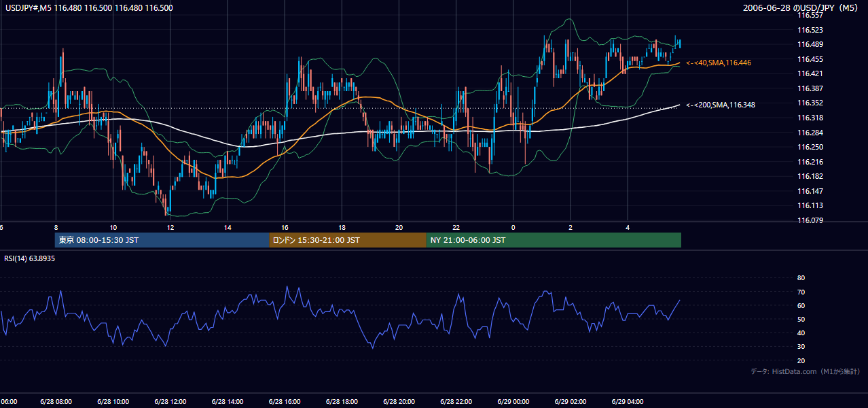Image resolution: width=868 pixels, height=408 pixels.
Task: Click the 6/29 02:00 bottom time label
Action: (571, 402)
